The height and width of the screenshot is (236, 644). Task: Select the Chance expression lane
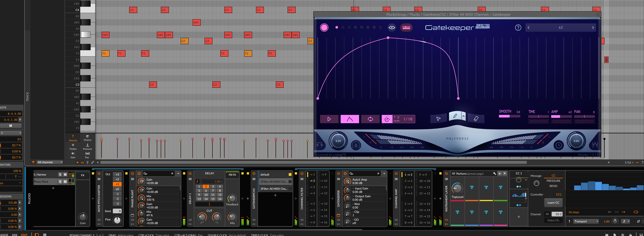click(x=88, y=138)
